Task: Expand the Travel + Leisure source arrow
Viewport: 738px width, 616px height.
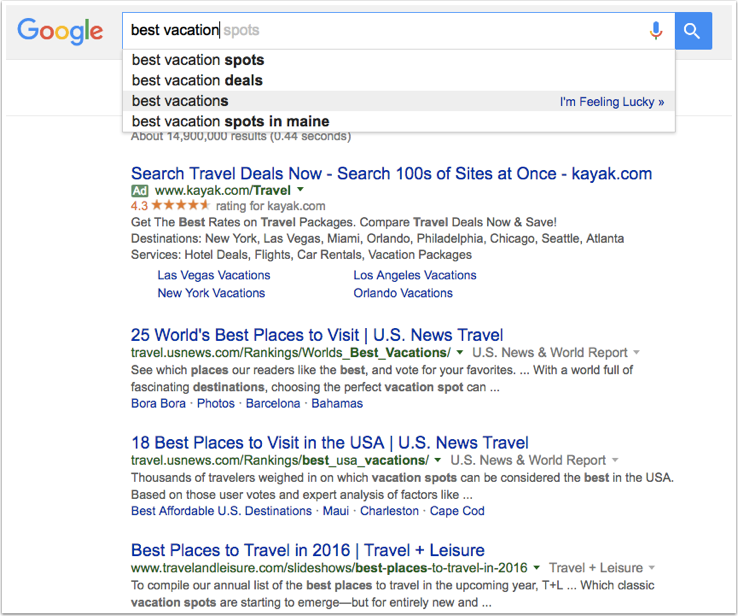Action: [x=651, y=568]
